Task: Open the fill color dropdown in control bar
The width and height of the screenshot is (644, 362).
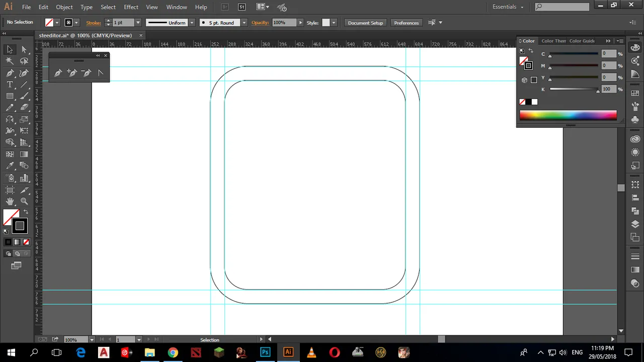Action: point(57,23)
